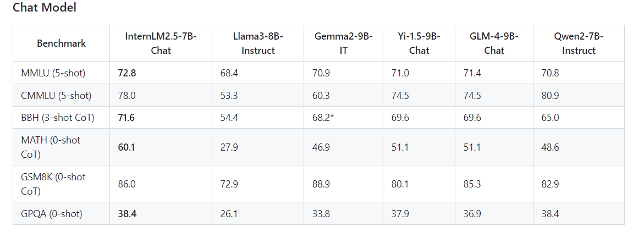
Task: Click the Qwen2-7B-Instruct column header
Action: point(579,43)
